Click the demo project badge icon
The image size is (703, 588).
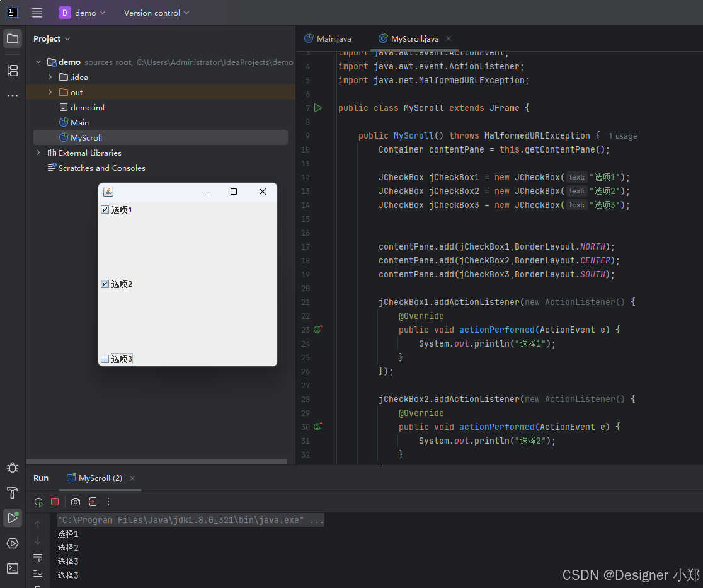click(64, 13)
